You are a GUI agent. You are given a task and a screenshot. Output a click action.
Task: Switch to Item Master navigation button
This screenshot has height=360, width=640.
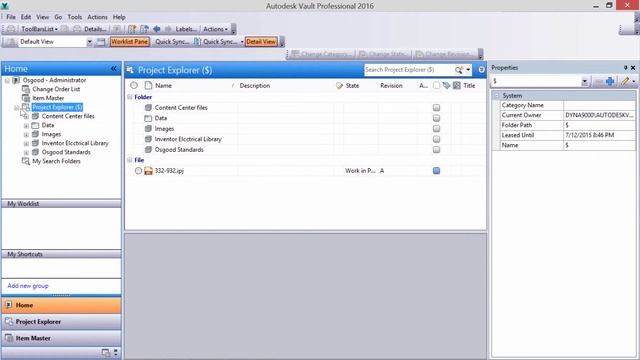pyautogui.click(x=61, y=338)
